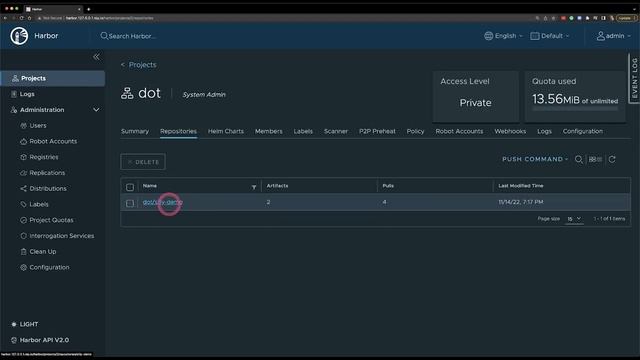Click the browser address bar
This screenshot has width=640, height=360.
286,18
